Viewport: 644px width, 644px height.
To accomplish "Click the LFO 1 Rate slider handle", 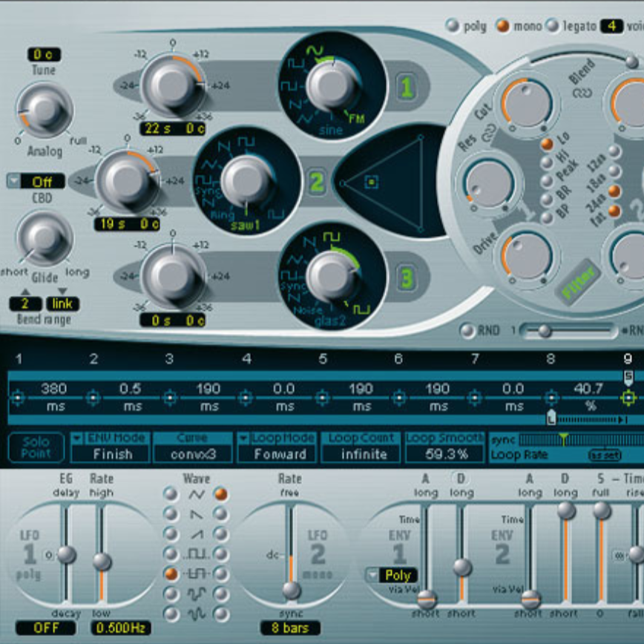I will click(102, 562).
